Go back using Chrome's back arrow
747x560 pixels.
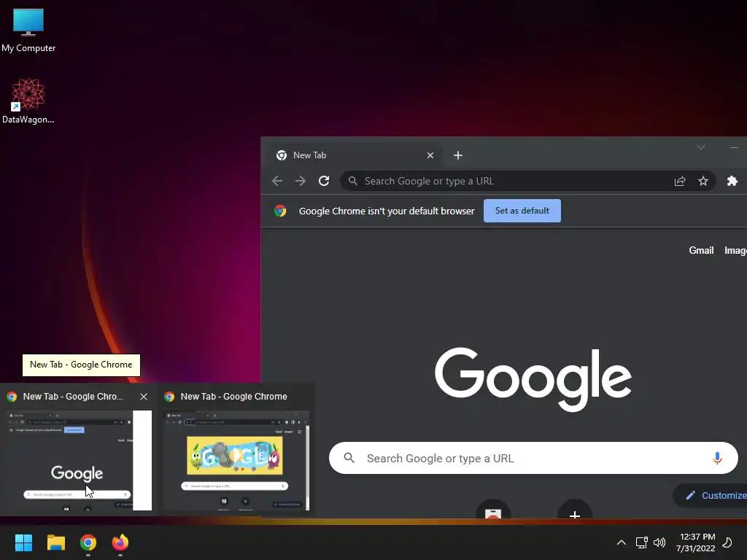coord(277,181)
